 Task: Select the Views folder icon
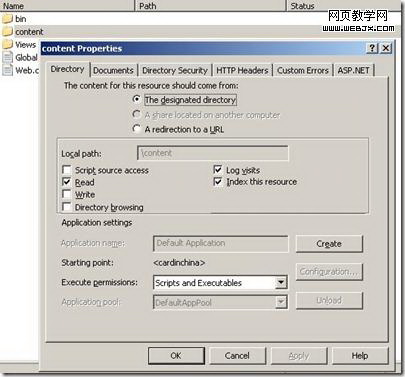(x=7, y=44)
